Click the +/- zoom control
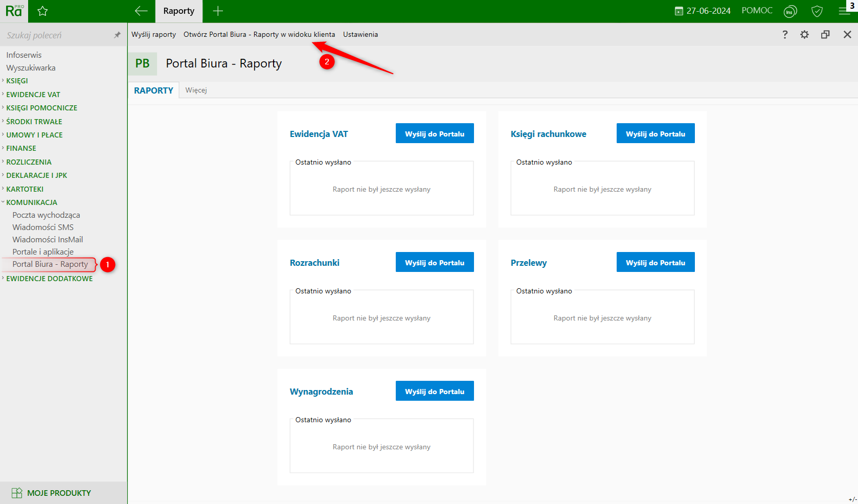 click(x=852, y=499)
